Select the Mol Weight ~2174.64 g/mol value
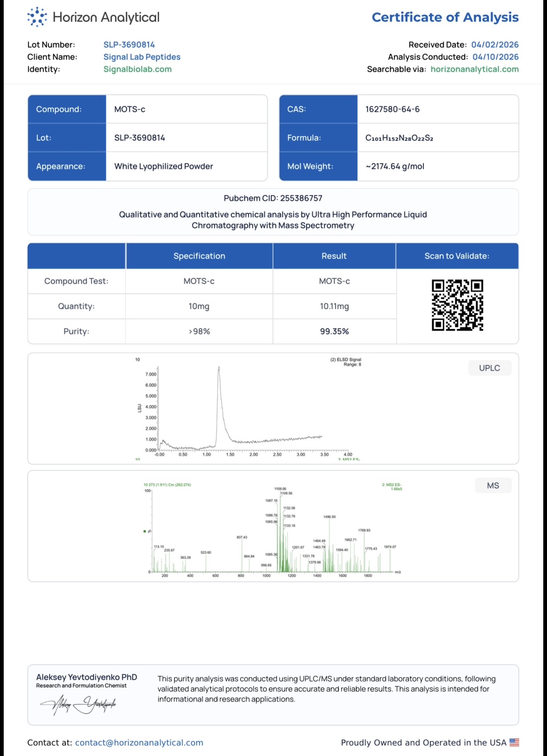The image size is (547, 756). [395, 166]
